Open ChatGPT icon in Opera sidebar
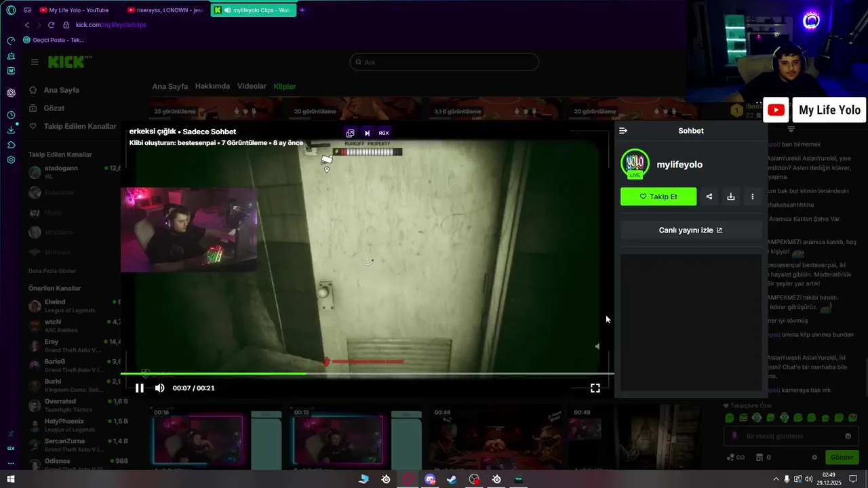 click(11, 93)
